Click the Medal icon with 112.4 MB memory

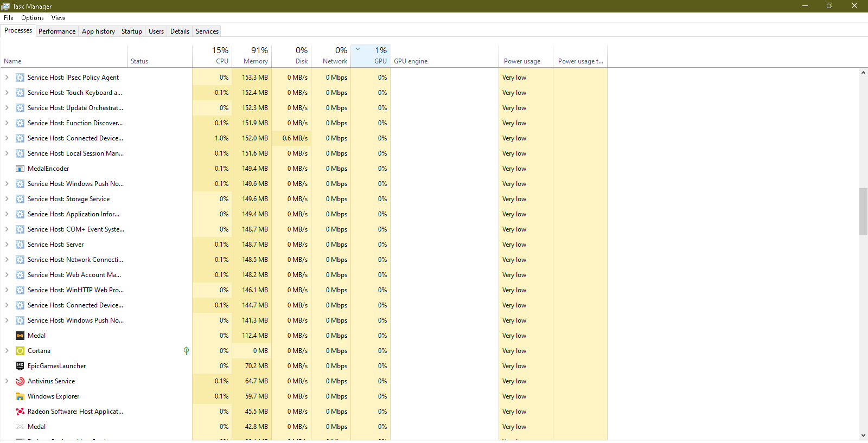[x=20, y=336]
